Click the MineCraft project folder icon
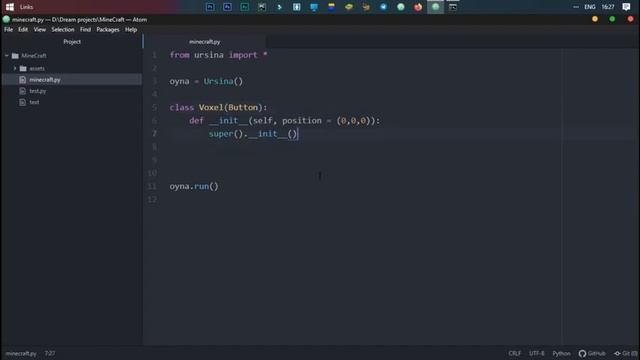 tap(15, 56)
